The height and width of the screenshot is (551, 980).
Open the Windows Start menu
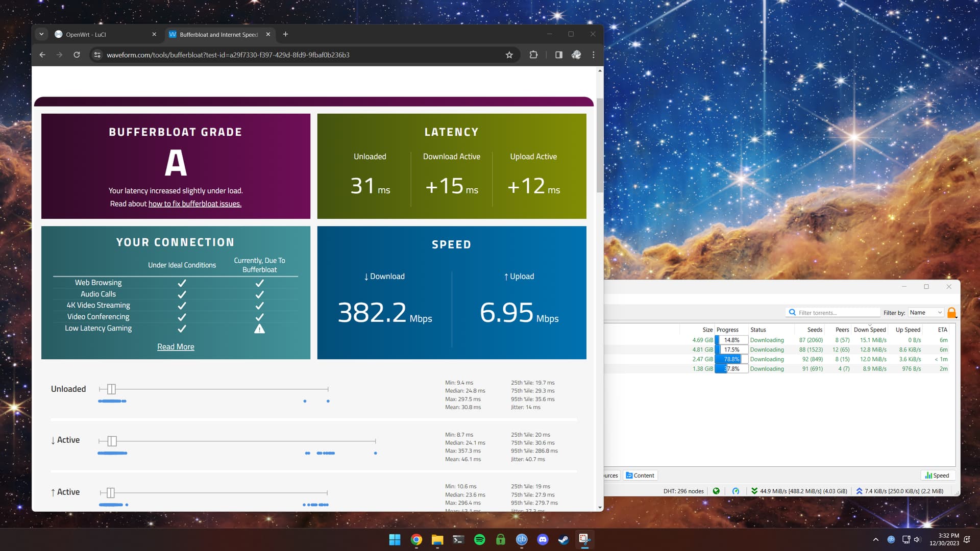click(395, 540)
